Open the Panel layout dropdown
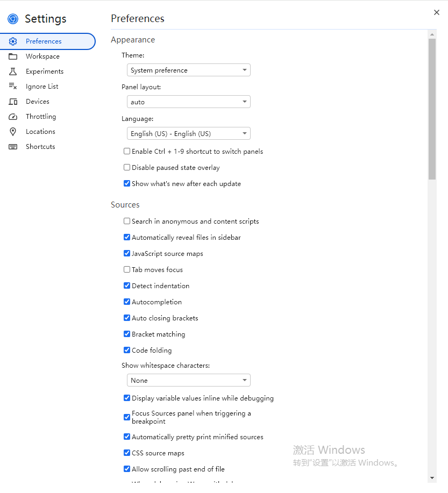Viewport: 448px width, 493px height. point(188,102)
